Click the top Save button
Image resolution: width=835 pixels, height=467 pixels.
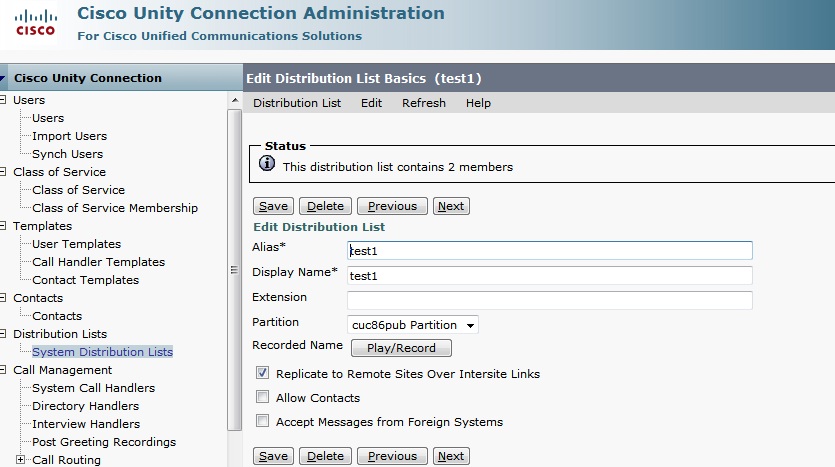pos(273,206)
